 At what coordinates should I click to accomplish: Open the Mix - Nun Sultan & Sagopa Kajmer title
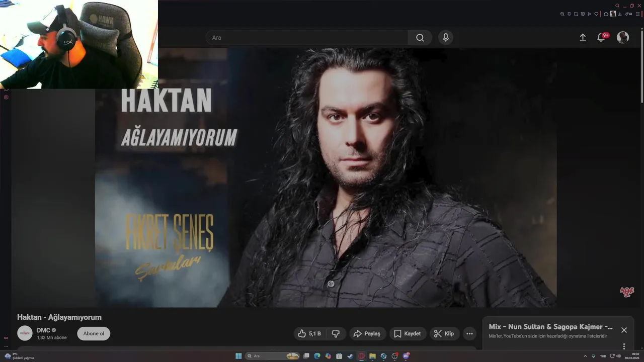click(550, 327)
